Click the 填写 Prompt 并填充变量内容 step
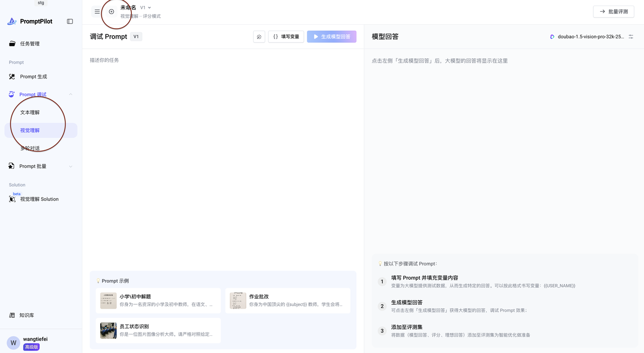 [425, 278]
